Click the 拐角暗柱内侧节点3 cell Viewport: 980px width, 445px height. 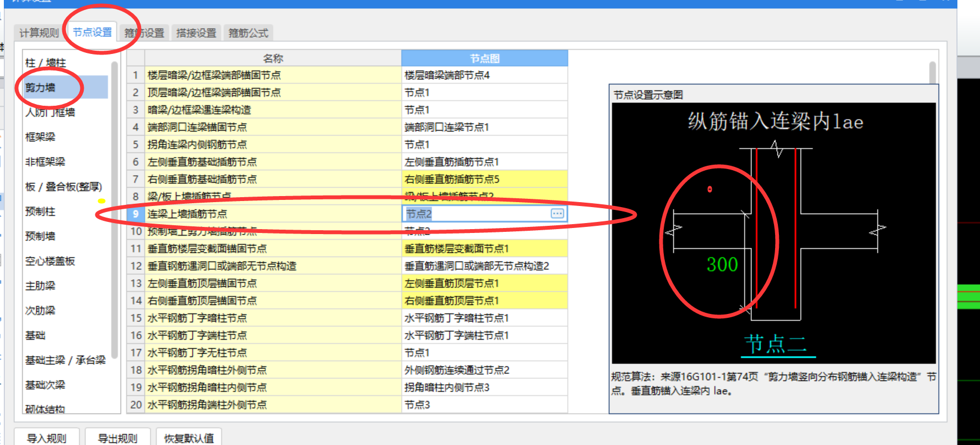485,387
